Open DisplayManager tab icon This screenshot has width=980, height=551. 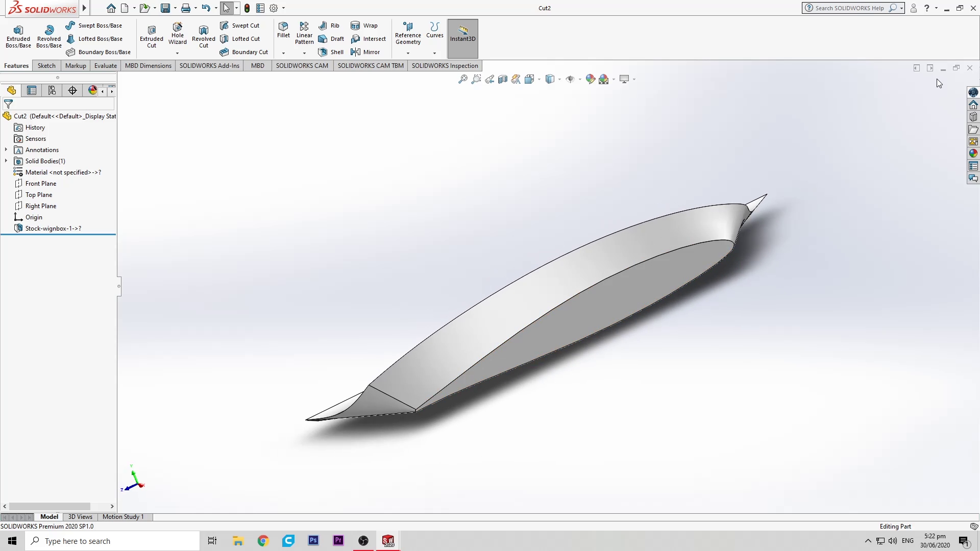92,90
